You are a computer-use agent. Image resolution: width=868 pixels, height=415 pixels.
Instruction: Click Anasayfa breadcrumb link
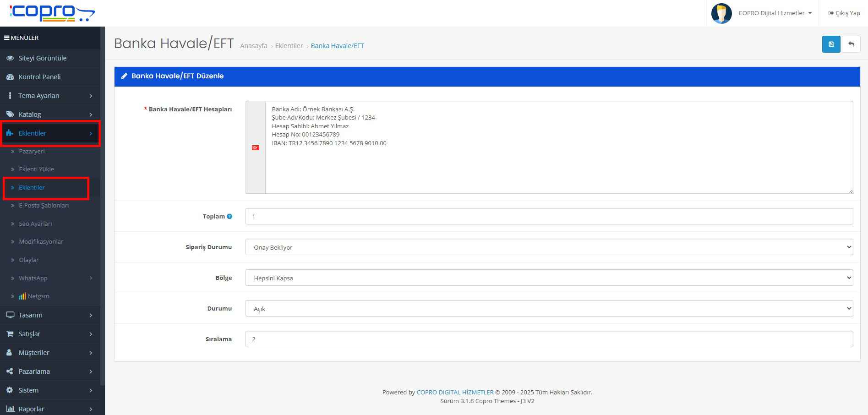[254, 46]
